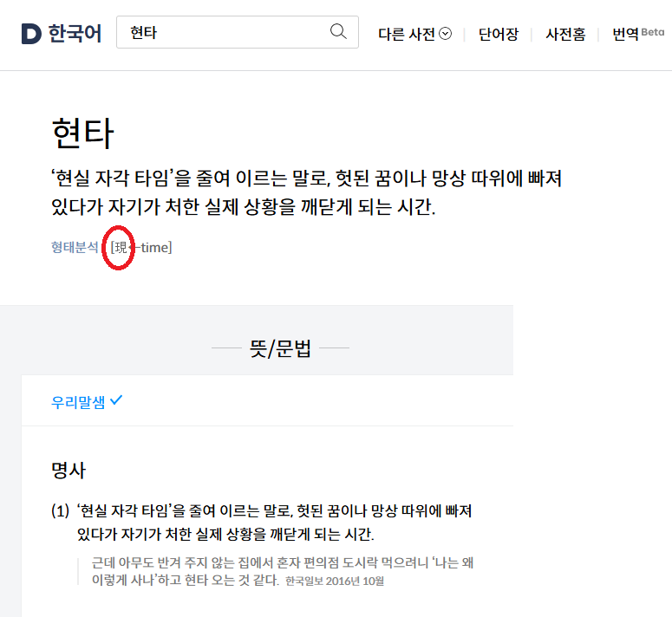Click the 한국일보 2016년 10월 source citation
This screenshot has height=617, width=672.
(335, 581)
